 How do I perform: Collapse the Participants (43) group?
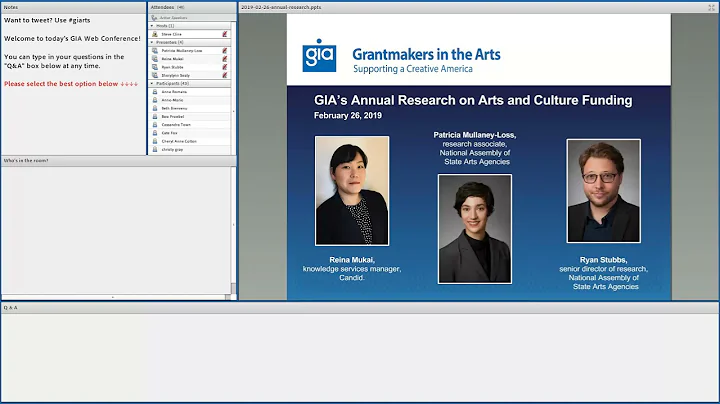[x=152, y=84]
